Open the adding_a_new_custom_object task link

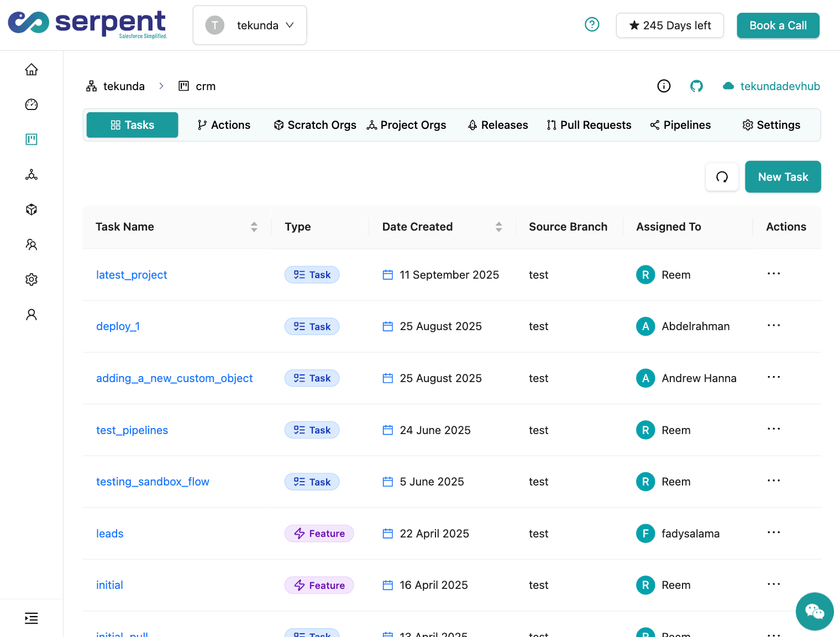(174, 378)
